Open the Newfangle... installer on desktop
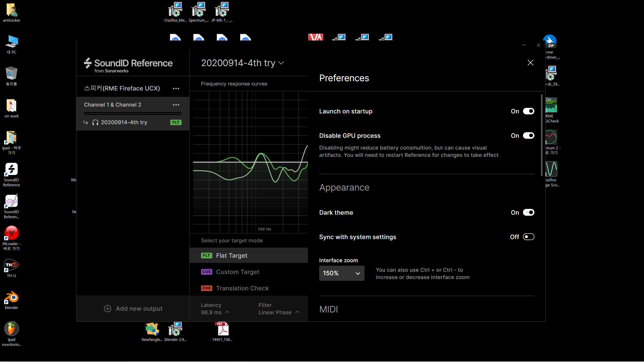Viewport: 644px width, 362px height. pos(152,332)
